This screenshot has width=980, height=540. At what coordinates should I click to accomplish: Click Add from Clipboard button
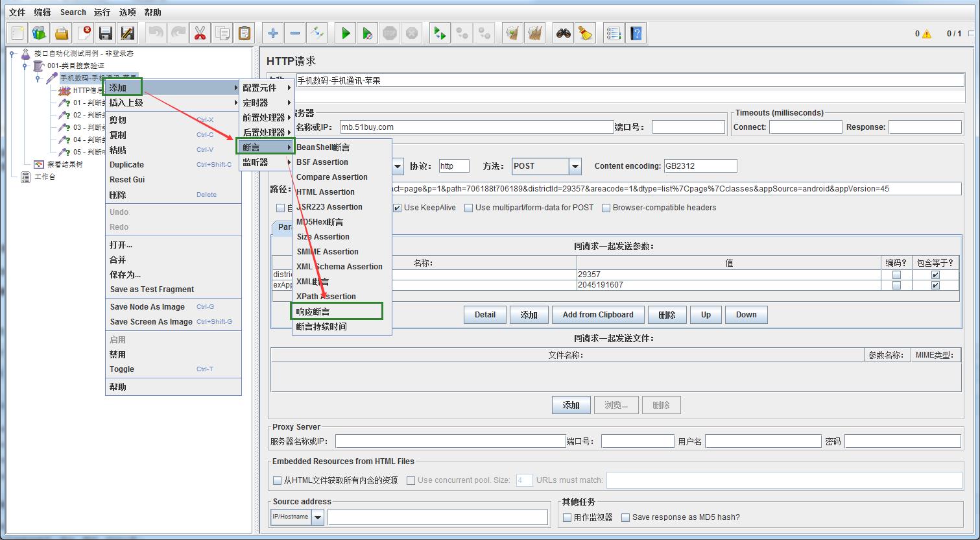tap(598, 315)
